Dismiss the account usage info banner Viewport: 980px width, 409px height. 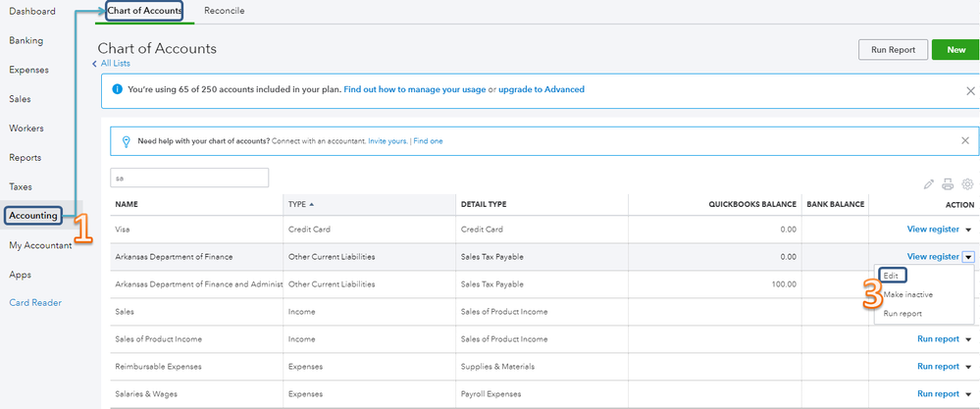(x=970, y=91)
